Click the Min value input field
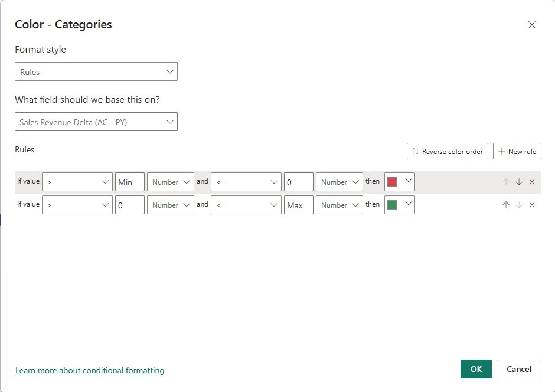This screenshot has width=555, height=392. pos(129,182)
